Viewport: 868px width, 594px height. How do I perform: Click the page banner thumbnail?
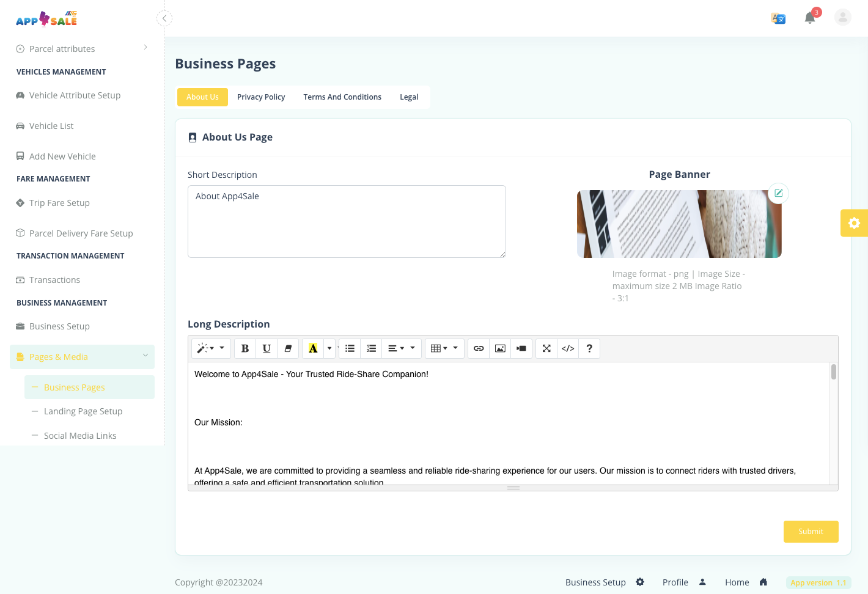679,224
